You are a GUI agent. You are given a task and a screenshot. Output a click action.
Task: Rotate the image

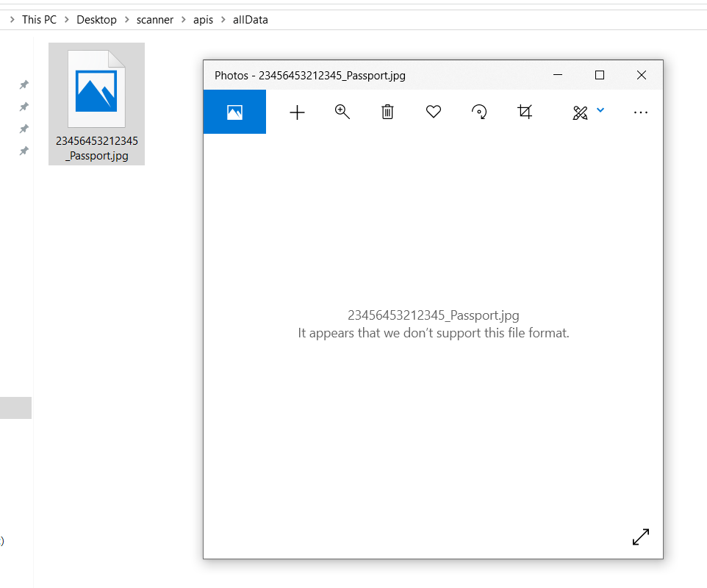point(479,112)
